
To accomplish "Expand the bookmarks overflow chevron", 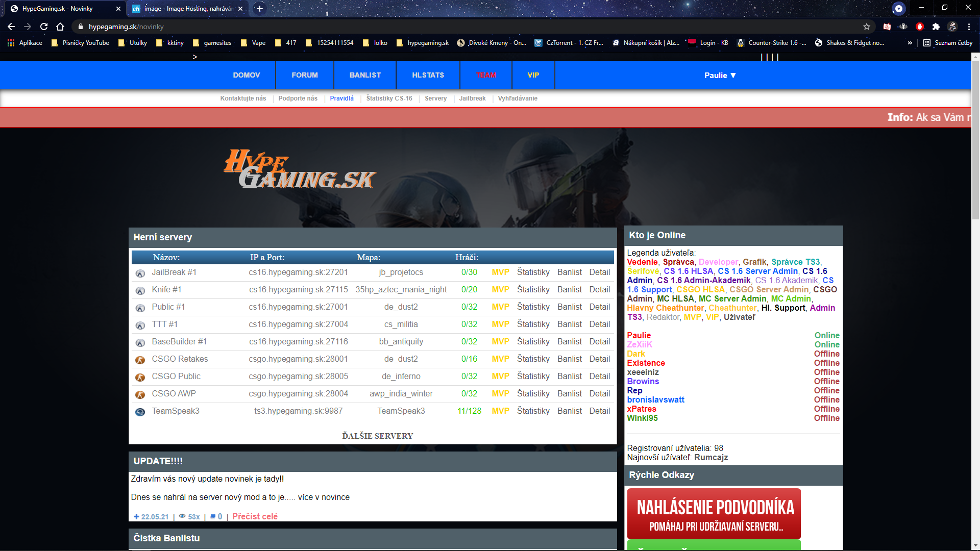I will click(910, 43).
